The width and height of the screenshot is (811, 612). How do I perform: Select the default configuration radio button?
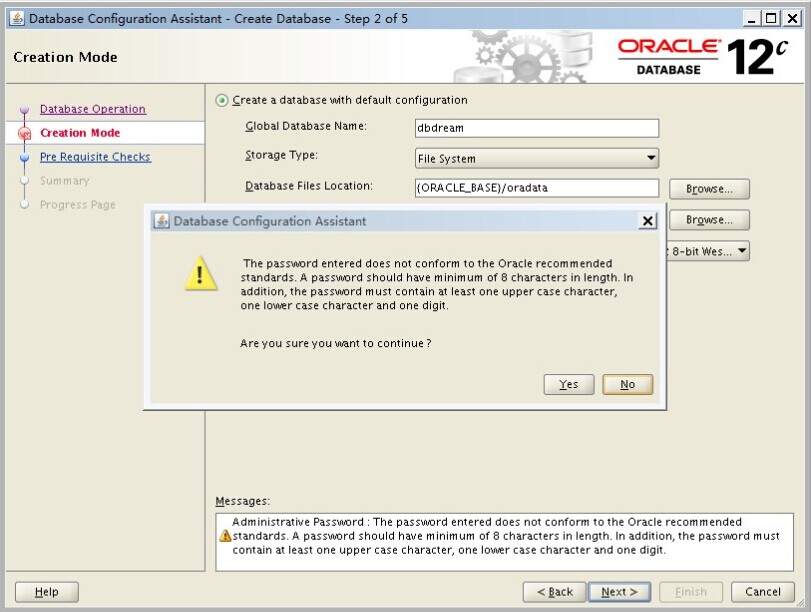pyautogui.click(x=221, y=100)
